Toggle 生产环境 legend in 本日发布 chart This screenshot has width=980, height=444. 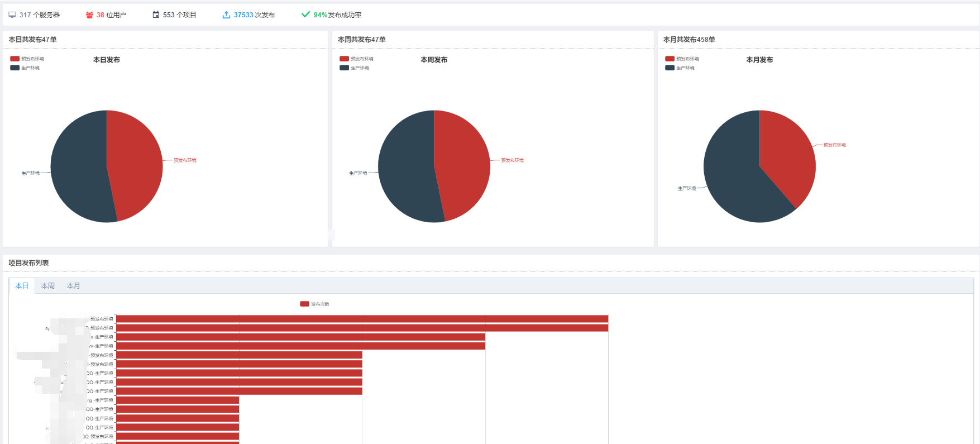pyautogui.click(x=25, y=68)
